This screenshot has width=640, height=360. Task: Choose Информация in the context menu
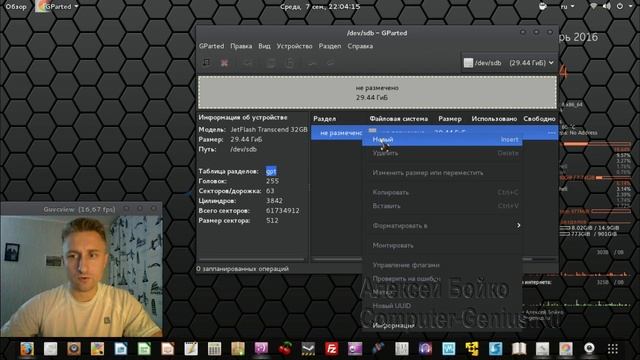[442, 325]
